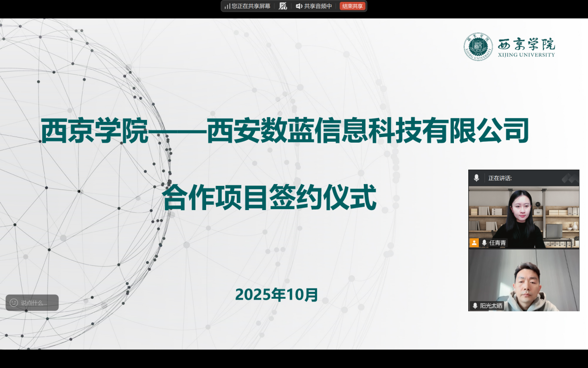Click the 任青青 participant name label
Screen dimensions: 588x368
[498, 243]
